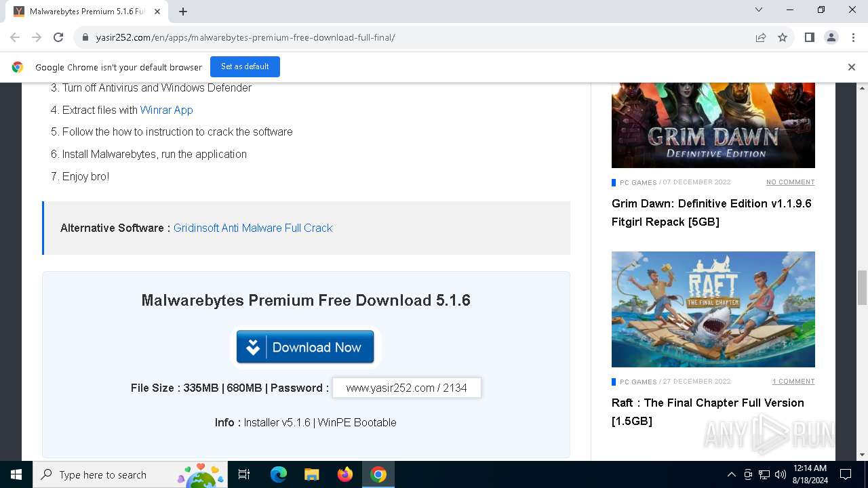Screen dimensions: 868x488
Task: Open Chrome side panel
Action: pyautogui.click(x=809, y=37)
